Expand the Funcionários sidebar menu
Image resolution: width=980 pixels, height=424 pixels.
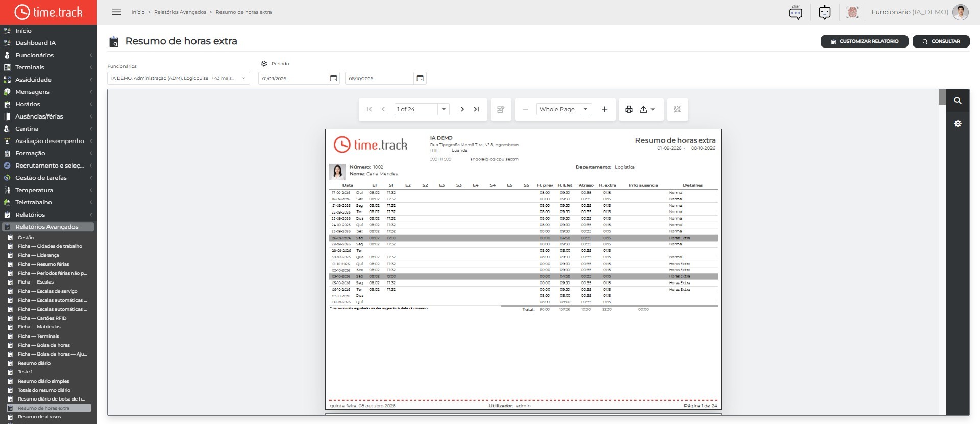[x=48, y=55]
